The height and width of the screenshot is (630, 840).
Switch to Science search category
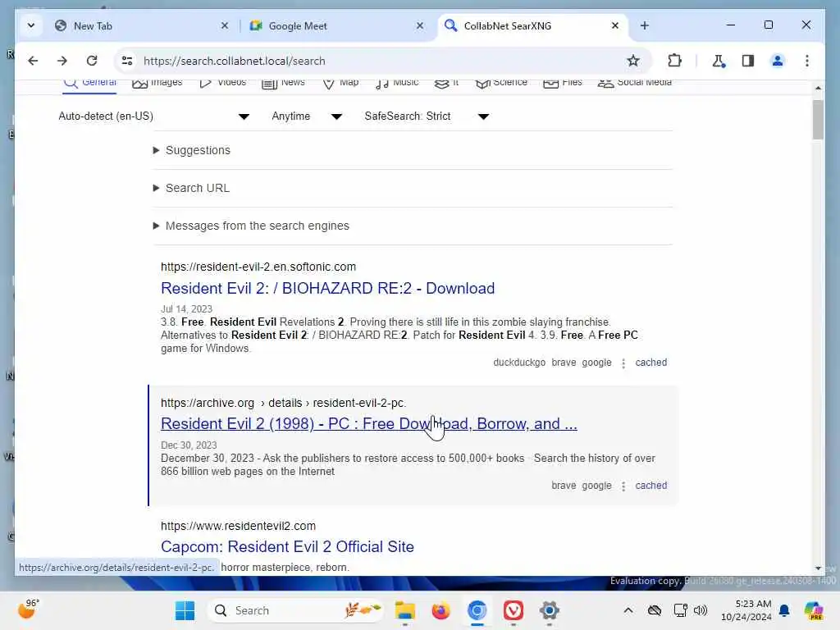point(501,83)
